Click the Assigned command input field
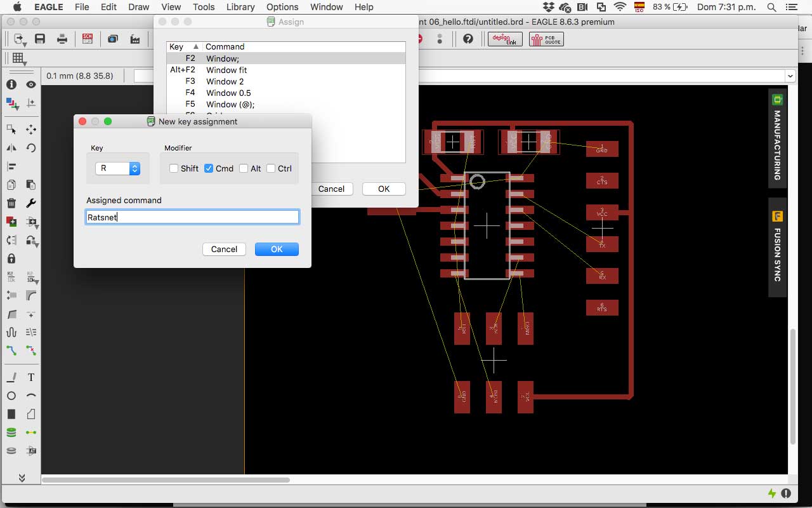812x508 pixels. point(192,217)
